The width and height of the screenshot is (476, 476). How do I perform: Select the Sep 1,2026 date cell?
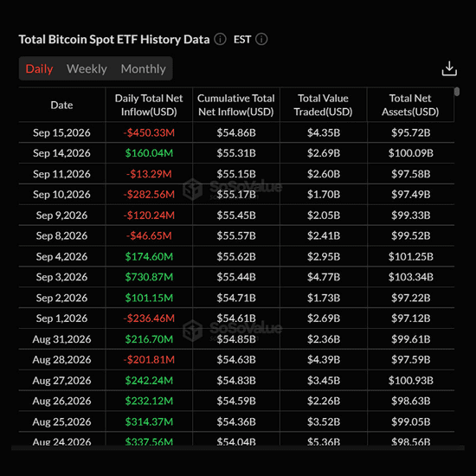[61, 318]
